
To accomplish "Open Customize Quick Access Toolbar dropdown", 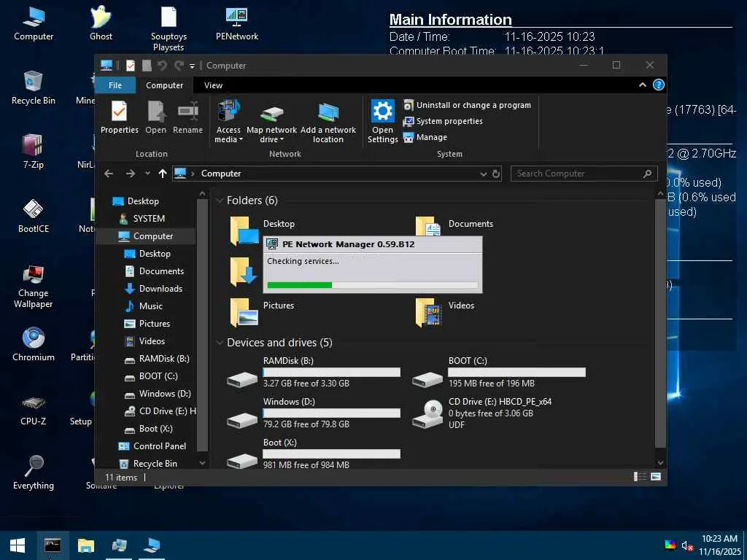I will coord(192,66).
